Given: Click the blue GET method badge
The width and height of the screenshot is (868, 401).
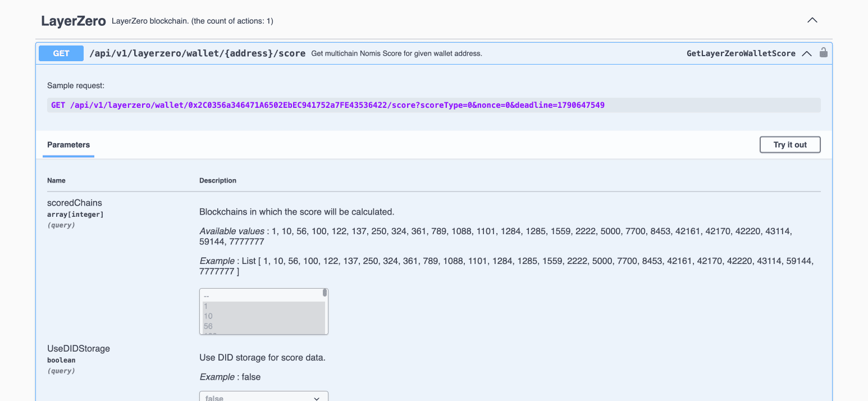Looking at the screenshot, I should 61,53.
